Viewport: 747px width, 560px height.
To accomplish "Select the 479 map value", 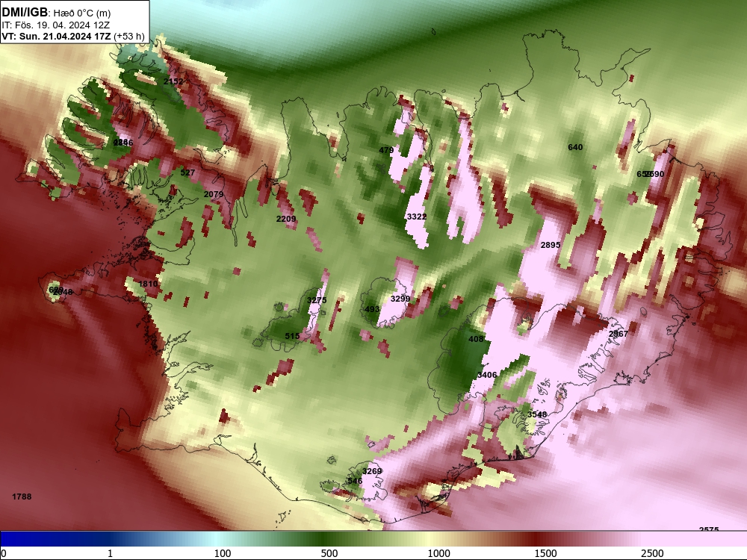I will (386, 151).
